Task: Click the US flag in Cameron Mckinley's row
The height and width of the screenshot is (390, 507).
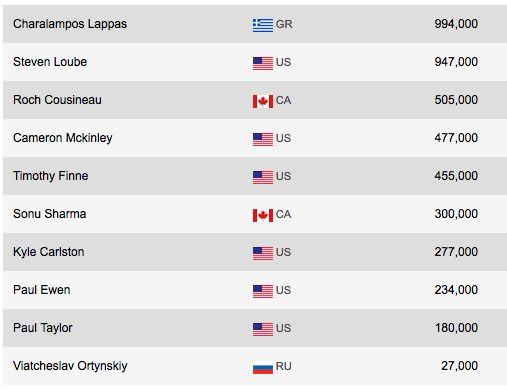Action: [263, 139]
